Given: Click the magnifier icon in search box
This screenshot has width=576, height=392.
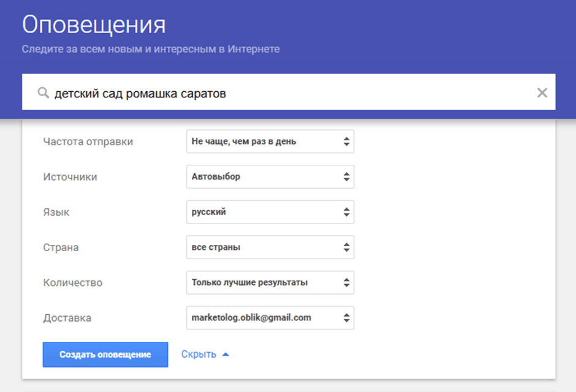Looking at the screenshot, I should [x=43, y=93].
